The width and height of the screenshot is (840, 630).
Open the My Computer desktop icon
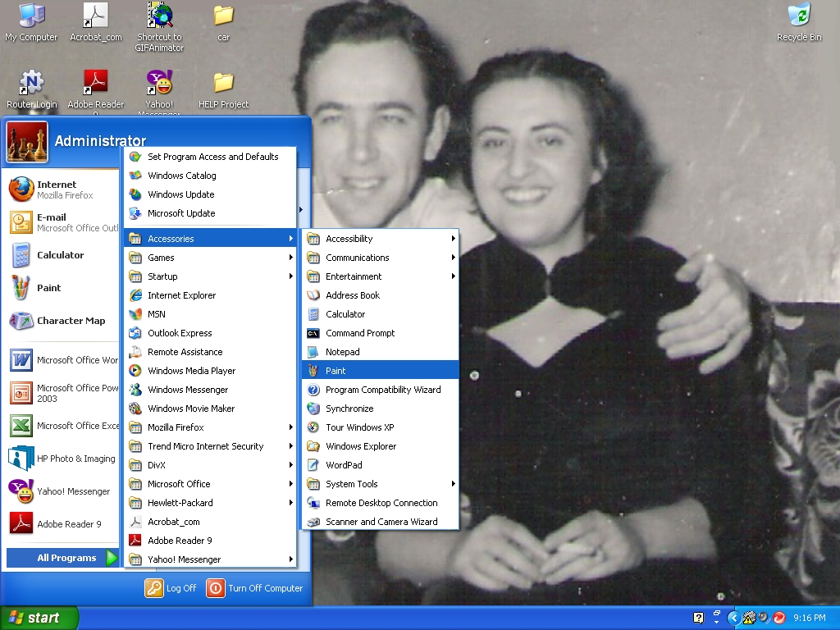31,22
